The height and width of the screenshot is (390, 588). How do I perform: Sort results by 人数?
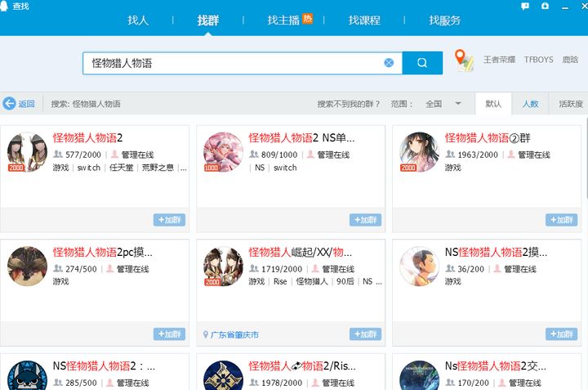(x=530, y=104)
